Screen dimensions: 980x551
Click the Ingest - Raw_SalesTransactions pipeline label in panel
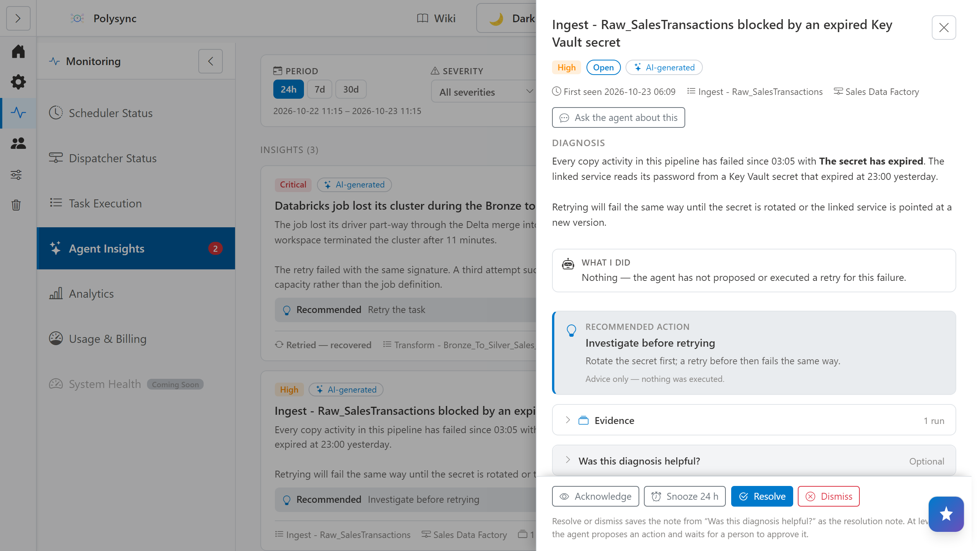(755, 92)
